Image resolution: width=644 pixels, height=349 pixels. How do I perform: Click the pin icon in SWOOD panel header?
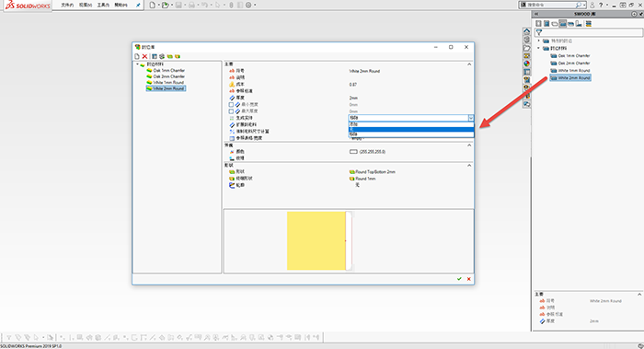point(640,14)
